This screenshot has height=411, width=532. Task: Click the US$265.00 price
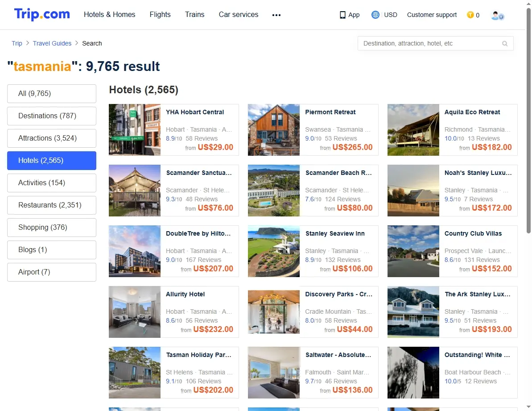tap(353, 147)
